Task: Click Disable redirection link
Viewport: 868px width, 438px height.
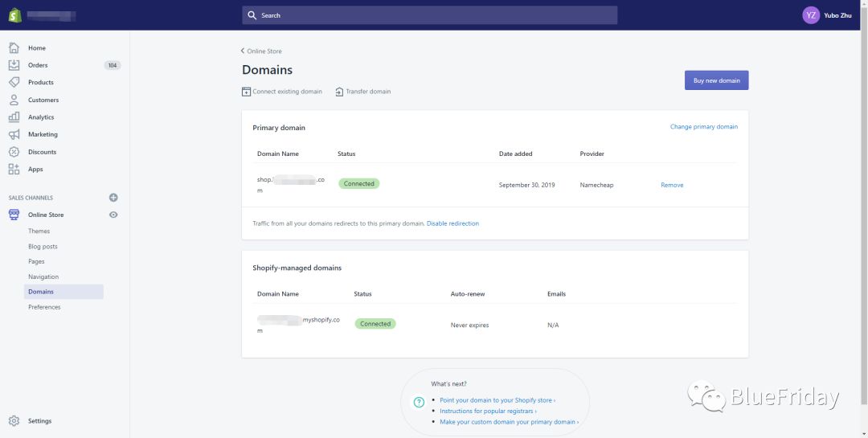Action: (452, 223)
